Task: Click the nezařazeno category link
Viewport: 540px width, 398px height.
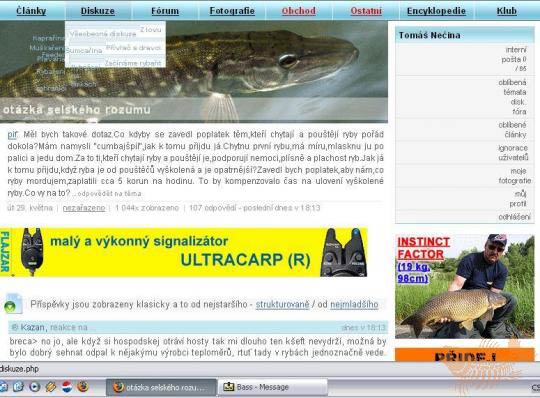Action: click(84, 208)
